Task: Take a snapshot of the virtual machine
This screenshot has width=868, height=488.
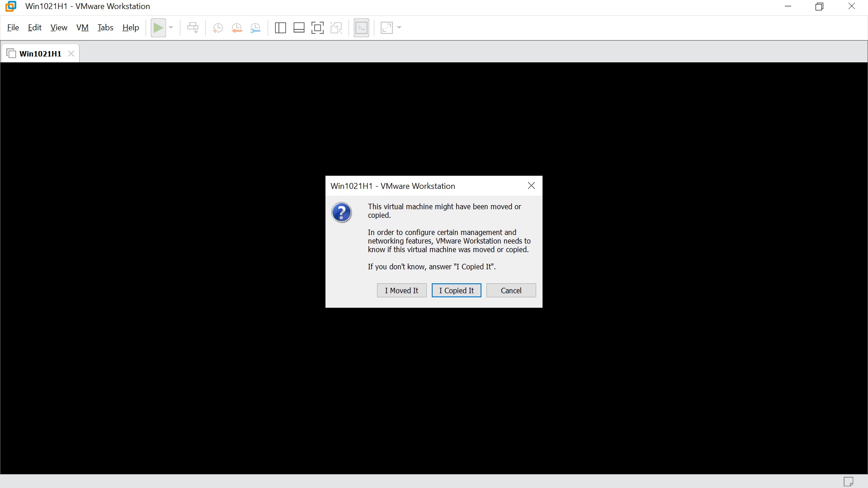Action: 217,28
